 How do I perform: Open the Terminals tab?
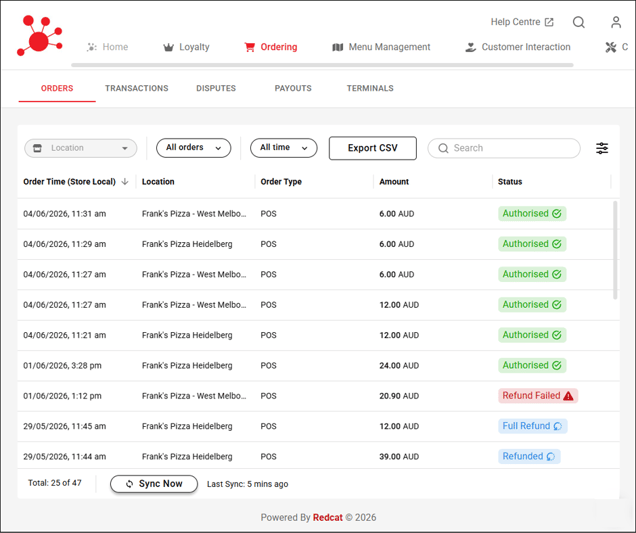[370, 88]
